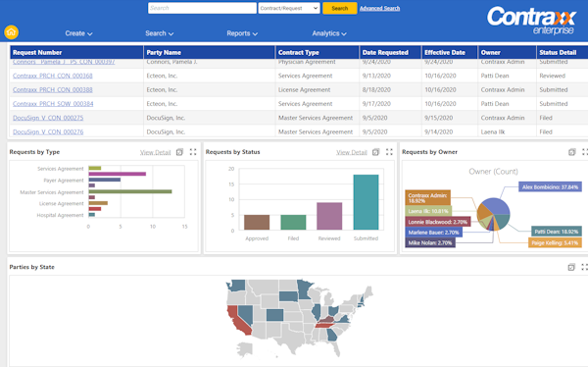Viewport: 588px width, 367px height.
Task: Open the Contract/Request search type dropdown
Action: (x=289, y=8)
